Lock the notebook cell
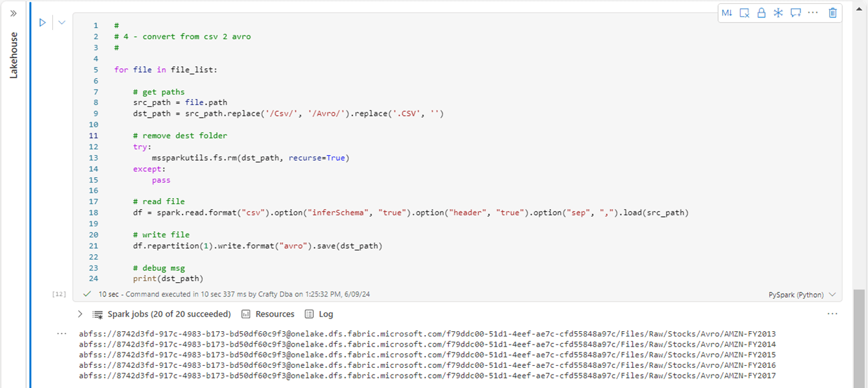This screenshot has height=388, width=868. point(761,13)
